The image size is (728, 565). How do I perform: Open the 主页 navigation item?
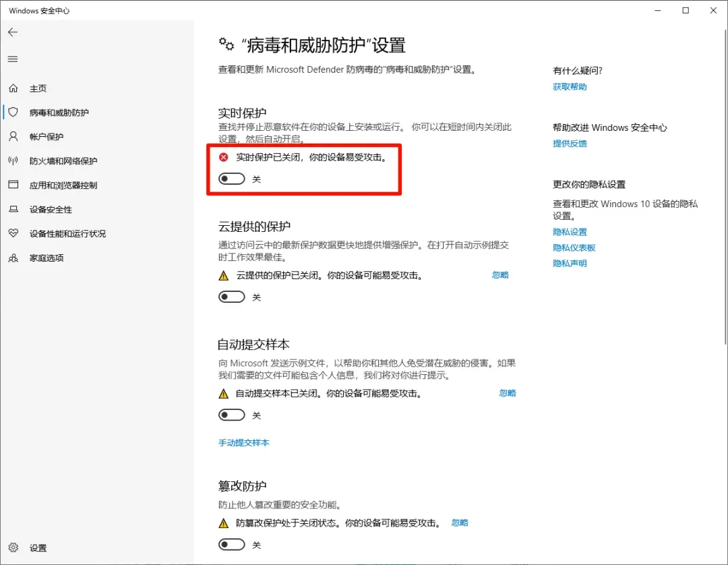pyautogui.click(x=97, y=88)
